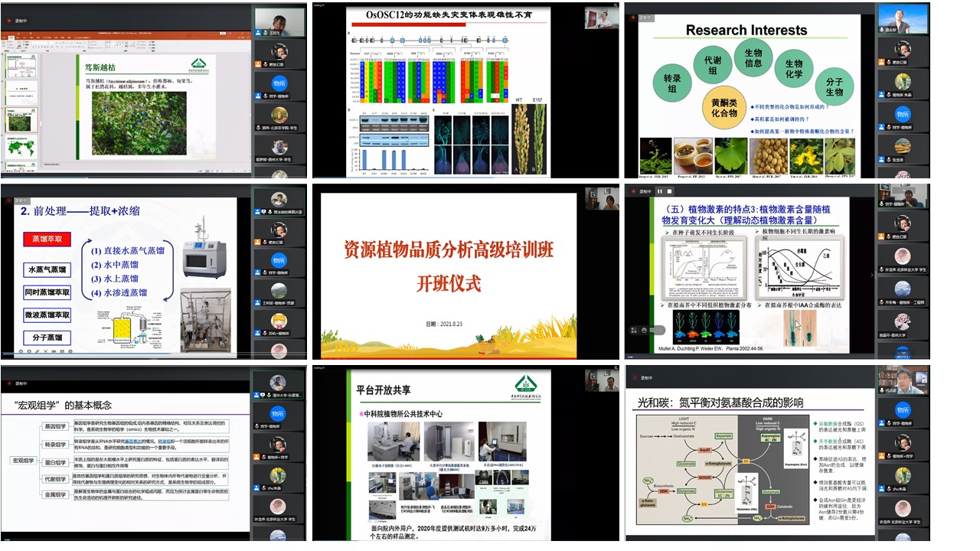Screen dimensions: 980x551
Task: Open presenter video tile beside OsOSC12 slide
Action: [x=601, y=18]
